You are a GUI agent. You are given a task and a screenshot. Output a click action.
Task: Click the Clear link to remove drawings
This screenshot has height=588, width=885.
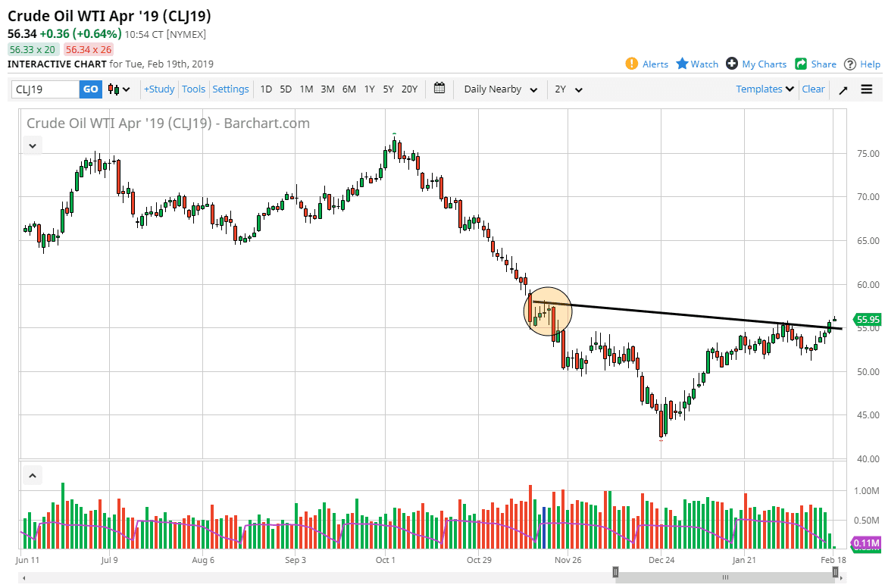click(813, 89)
